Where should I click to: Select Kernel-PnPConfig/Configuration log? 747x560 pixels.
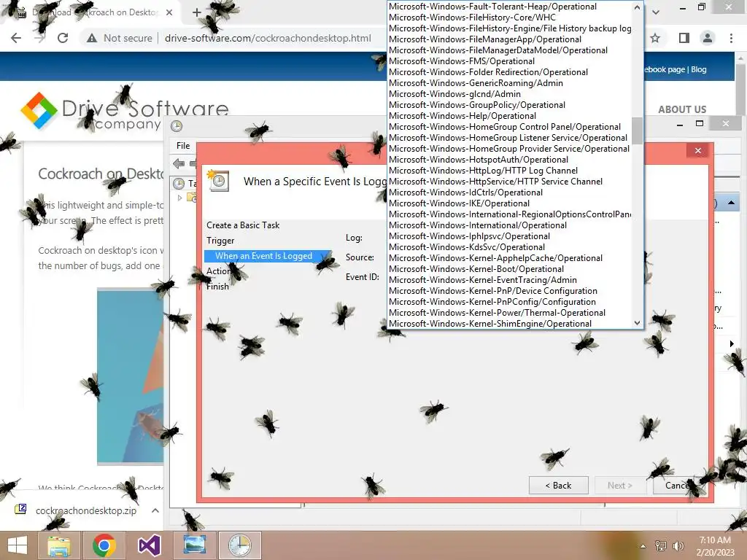(510, 303)
